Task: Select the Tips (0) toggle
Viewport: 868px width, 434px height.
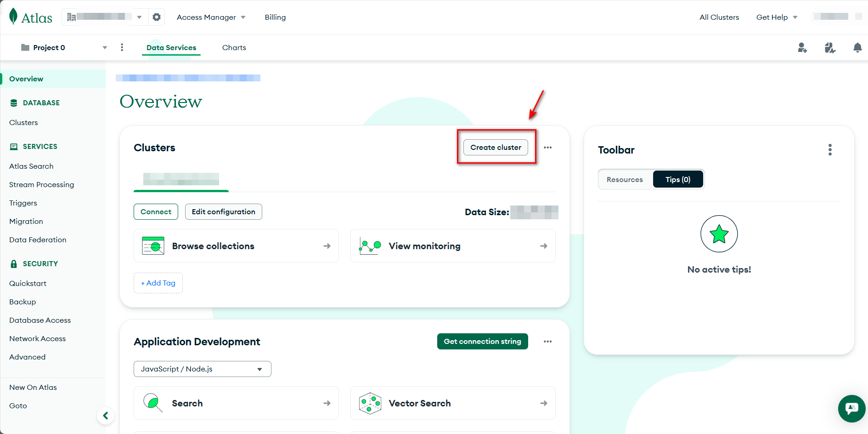Action: tap(677, 180)
